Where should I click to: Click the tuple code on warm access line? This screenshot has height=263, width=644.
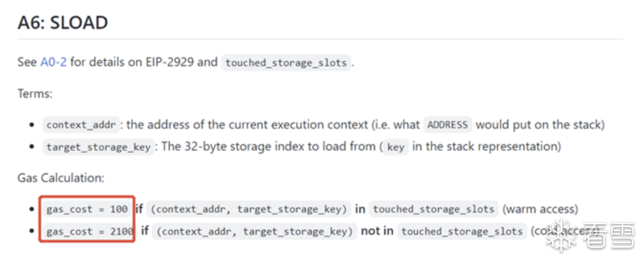pos(249,209)
